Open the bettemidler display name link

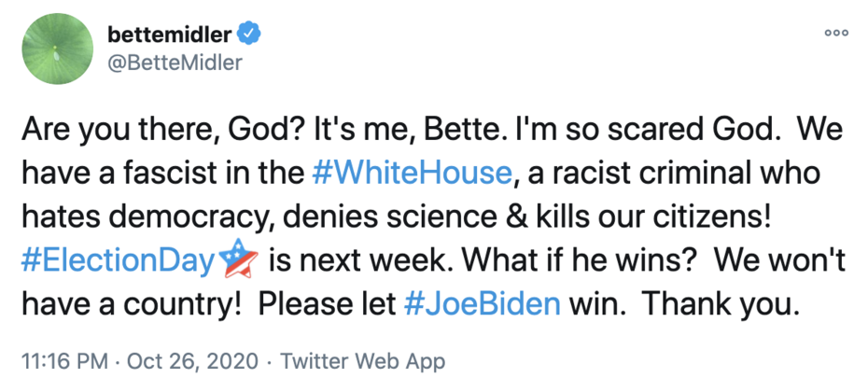click(x=169, y=35)
